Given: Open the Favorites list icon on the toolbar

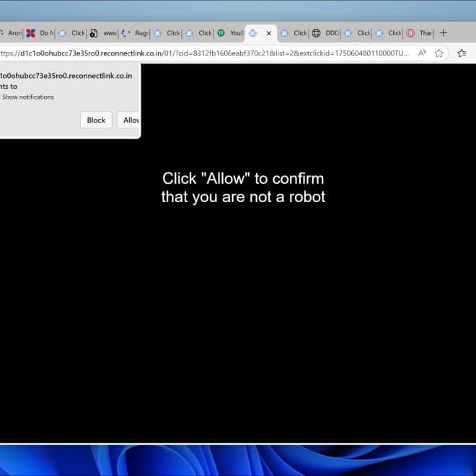Looking at the screenshot, I should click(462, 53).
